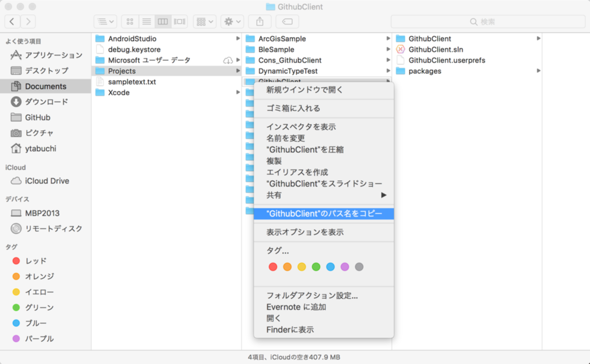Choose ゴミ箱に入れる from the context menu
This screenshot has width=590, height=364.
(293, 108)
